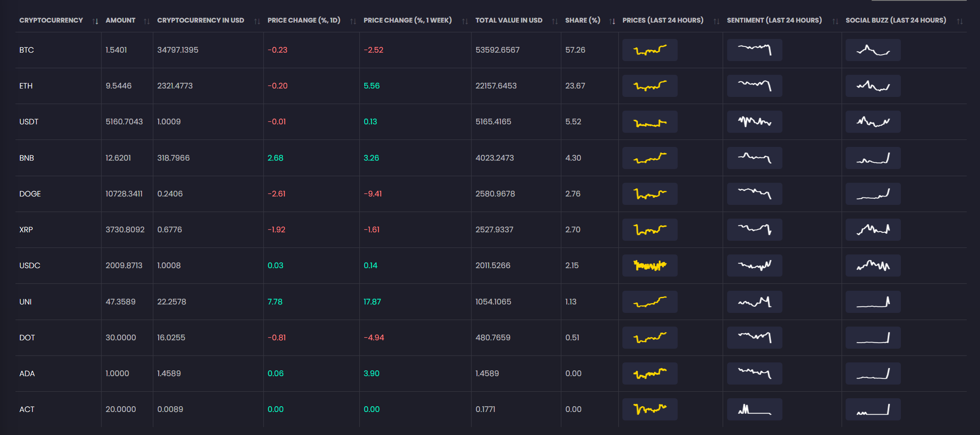Select the ACT row name
Image resolution: width=980 pixels, height=435 pixels.
pos(27,409)
